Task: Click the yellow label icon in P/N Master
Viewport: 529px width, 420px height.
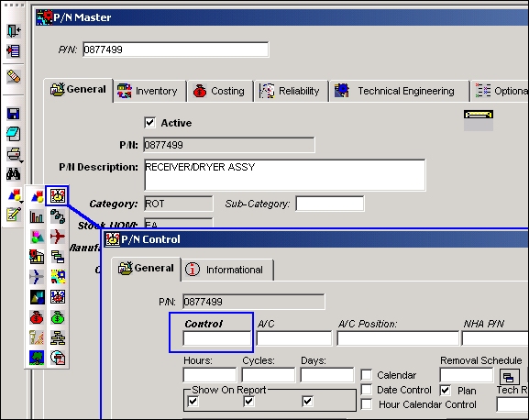Action: pos(479,115)
